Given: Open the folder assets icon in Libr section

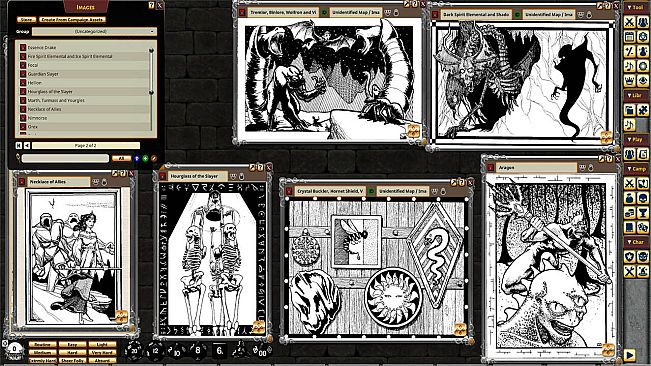Looking at the screenshot, I should pyautogui.click(x=629, y=110).
